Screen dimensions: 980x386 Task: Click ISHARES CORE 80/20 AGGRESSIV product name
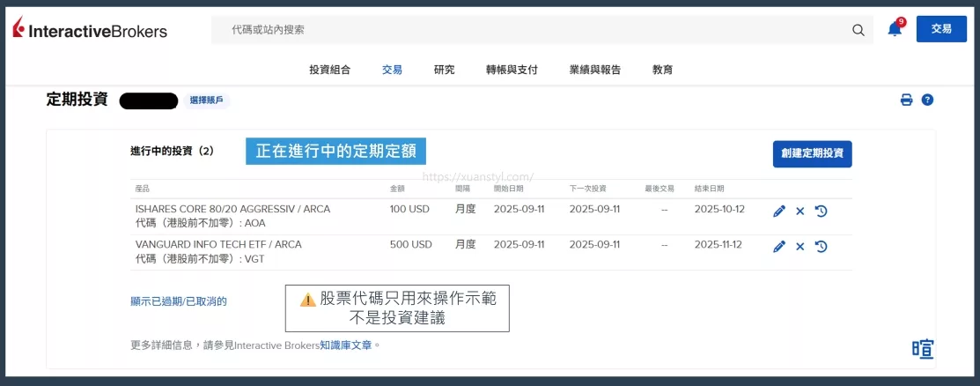232,209
